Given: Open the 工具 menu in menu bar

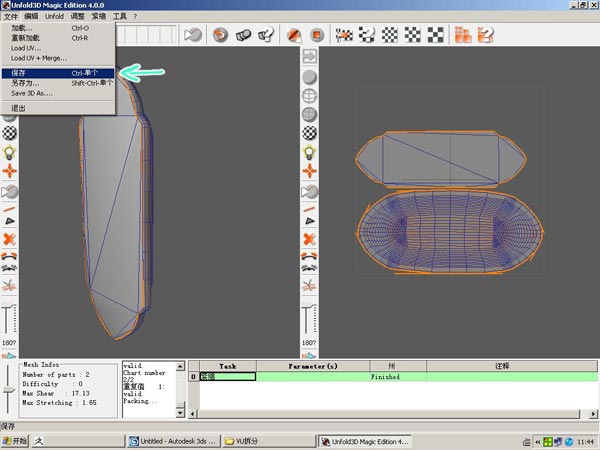Looking at the screenshot, I should 119,16.
